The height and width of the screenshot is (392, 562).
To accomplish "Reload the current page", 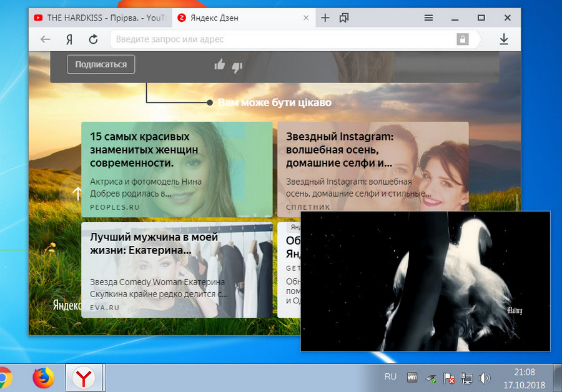I will pos(93,39).
